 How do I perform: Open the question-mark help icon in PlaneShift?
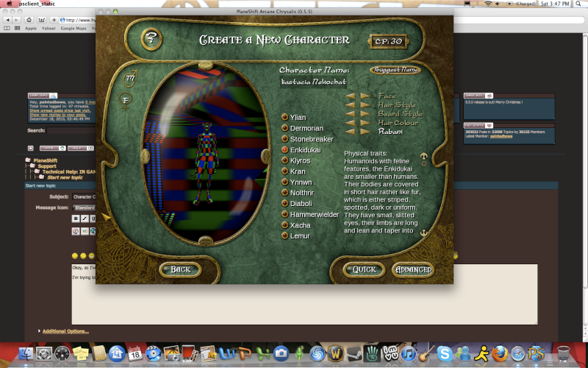151,38
